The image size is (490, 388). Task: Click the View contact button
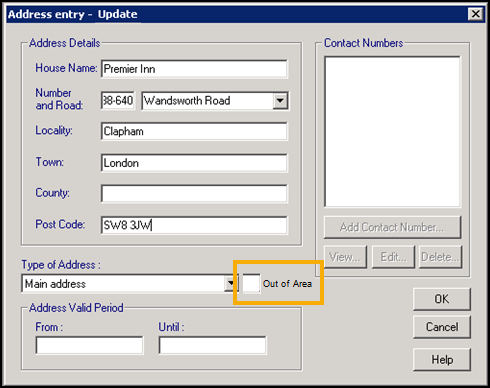(345, 257)
